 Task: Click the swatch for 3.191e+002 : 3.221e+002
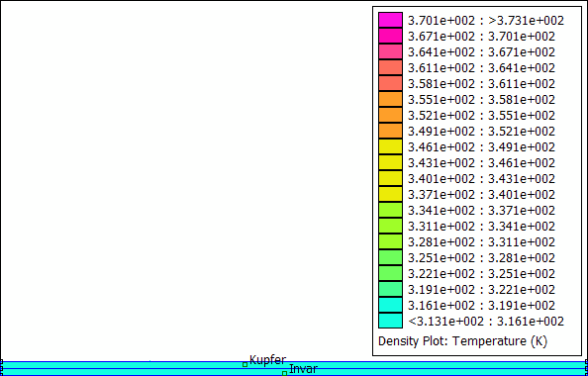coord(390,289)
